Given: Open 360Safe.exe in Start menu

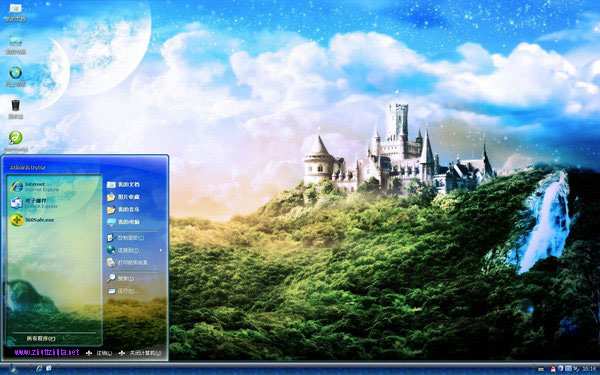Looking at the screenshot, I should (x=33, y=220).
